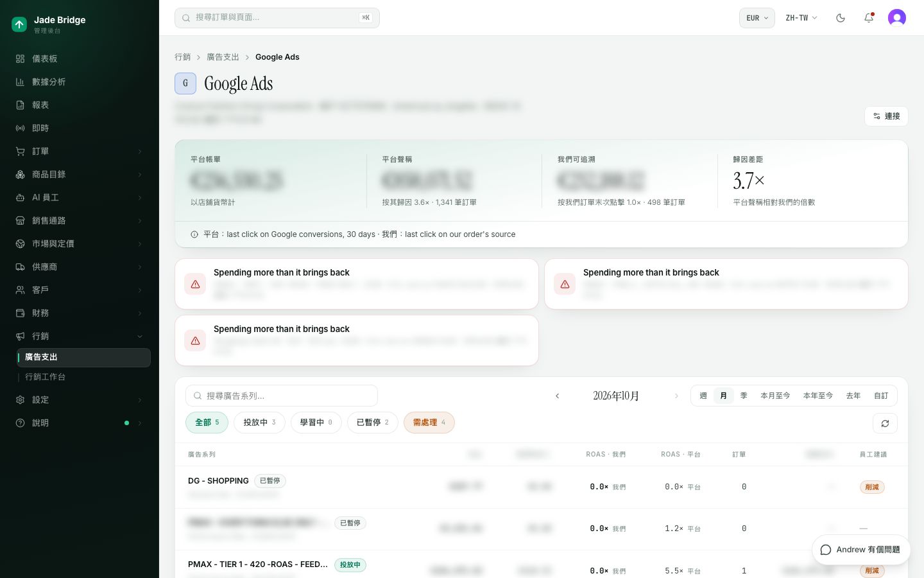The image size is (924, 578).
Task: Open 行銷工作台 sidebar item
Action: [x=85, y=377]
